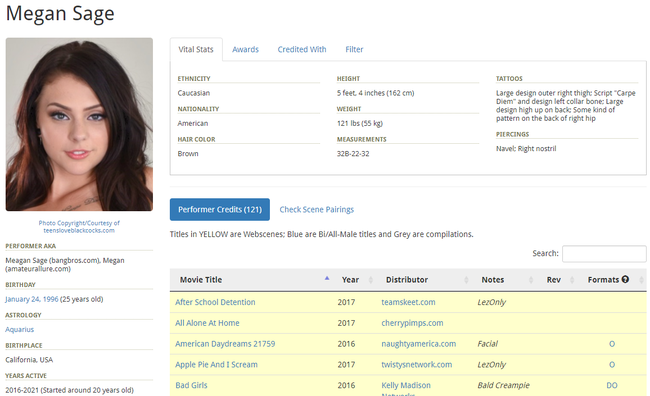Click the DO format link for Bad Girls

tap(612, 386)
